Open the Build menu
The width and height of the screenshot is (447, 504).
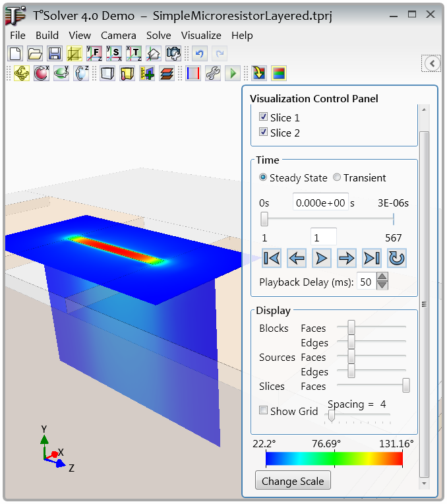(47, 36)
